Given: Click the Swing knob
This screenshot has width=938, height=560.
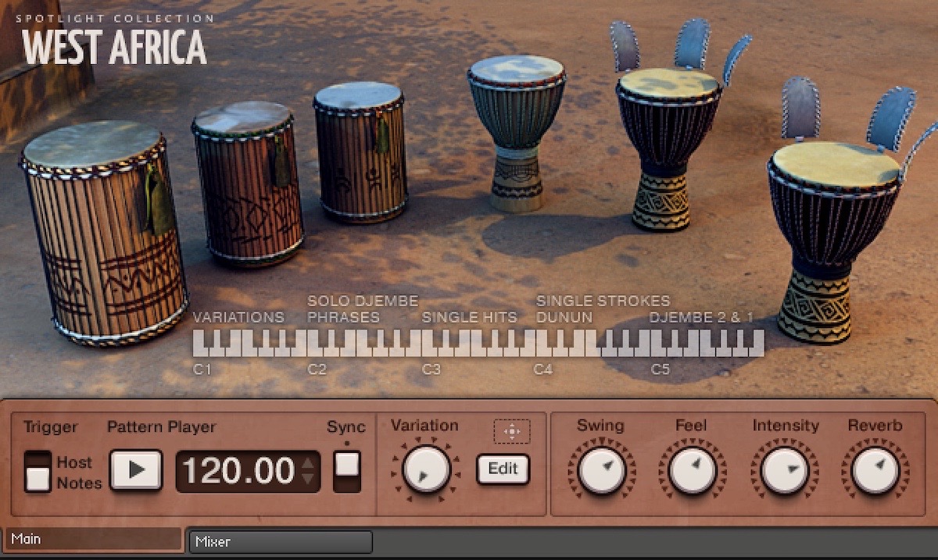Looking at the screenshot, I should click(x=602, y=469).
